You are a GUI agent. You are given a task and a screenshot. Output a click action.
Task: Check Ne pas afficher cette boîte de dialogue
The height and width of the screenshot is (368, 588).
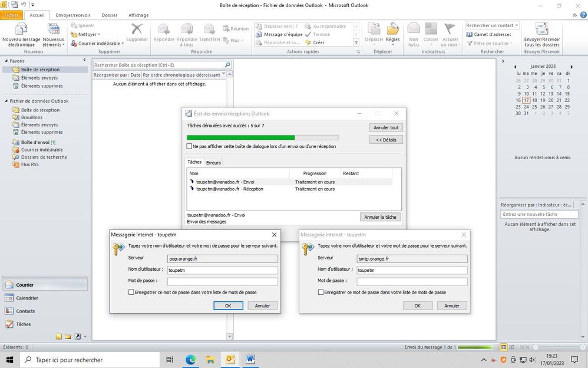pyautogui.click(x=189, y=146)
